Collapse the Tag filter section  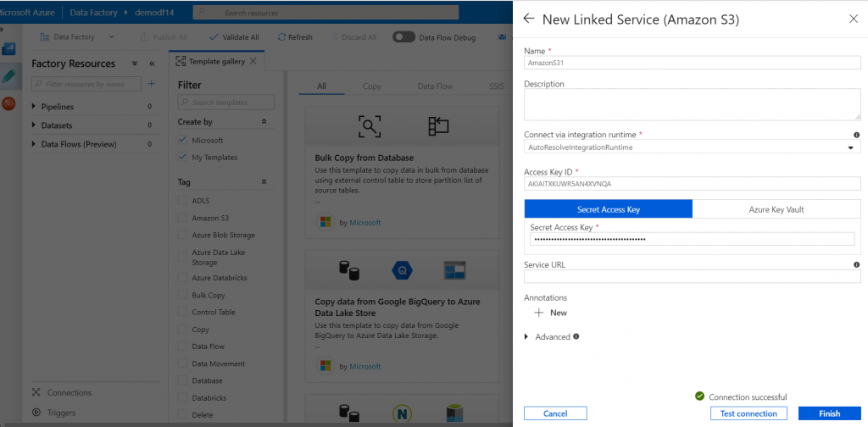click(264, 182)
